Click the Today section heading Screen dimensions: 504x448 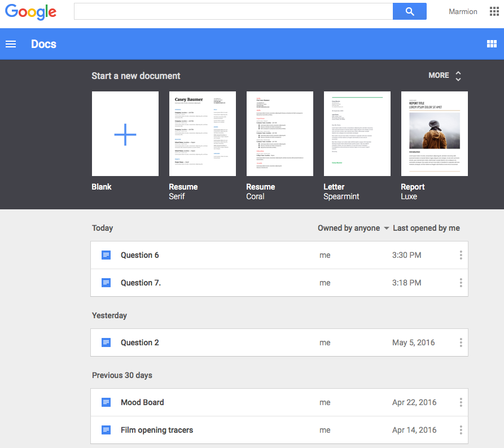[x=103, y=228]
